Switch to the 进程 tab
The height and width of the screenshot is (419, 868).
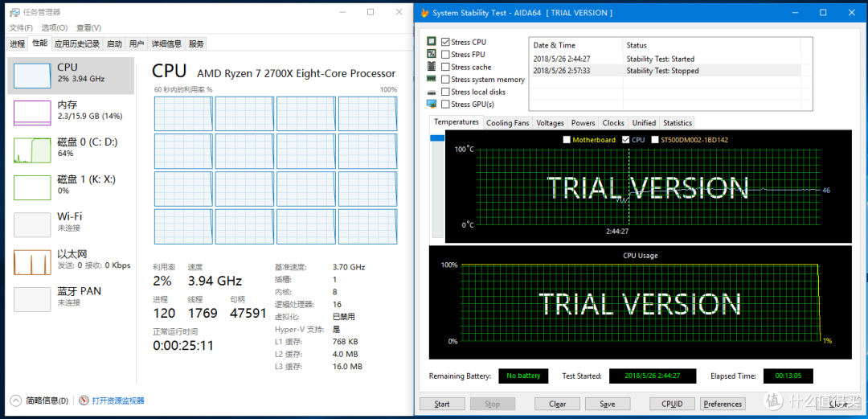pos(18,43)
